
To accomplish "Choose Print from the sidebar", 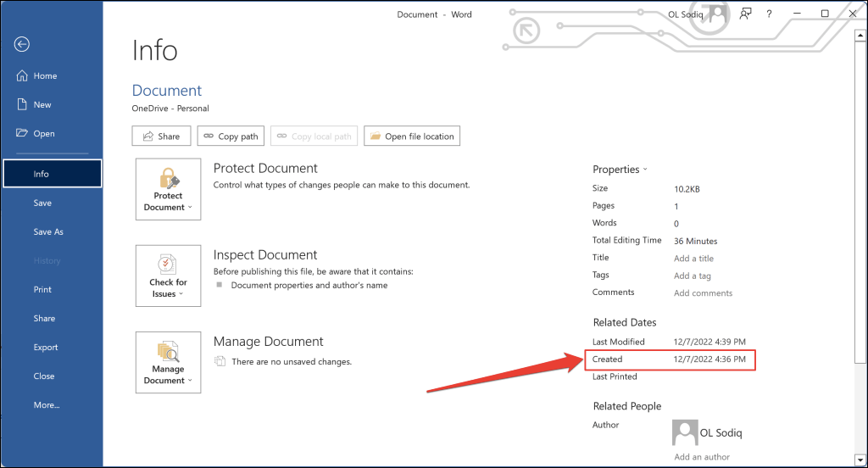I will [42, 290].
